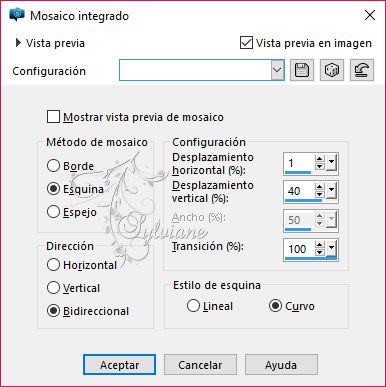The height and width of the screenshot is (387, 386).
Task: Click the reset to default arrow icon
Action: 362,70
